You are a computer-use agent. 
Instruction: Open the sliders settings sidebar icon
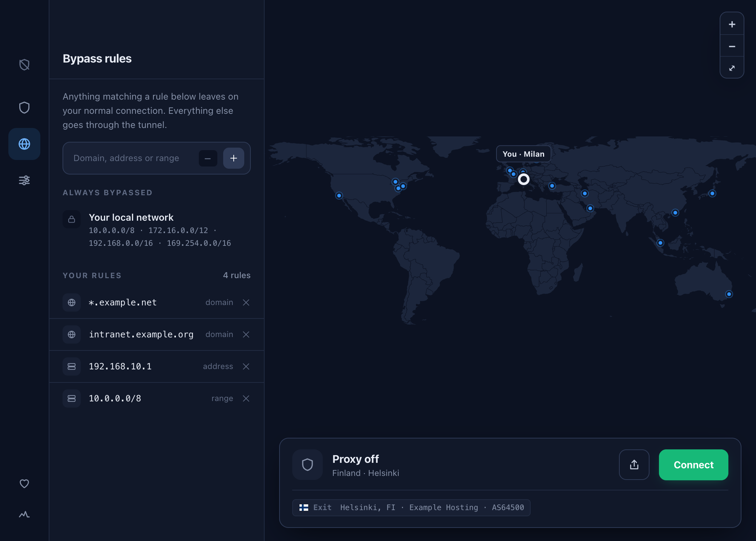(x=24, y=180)
